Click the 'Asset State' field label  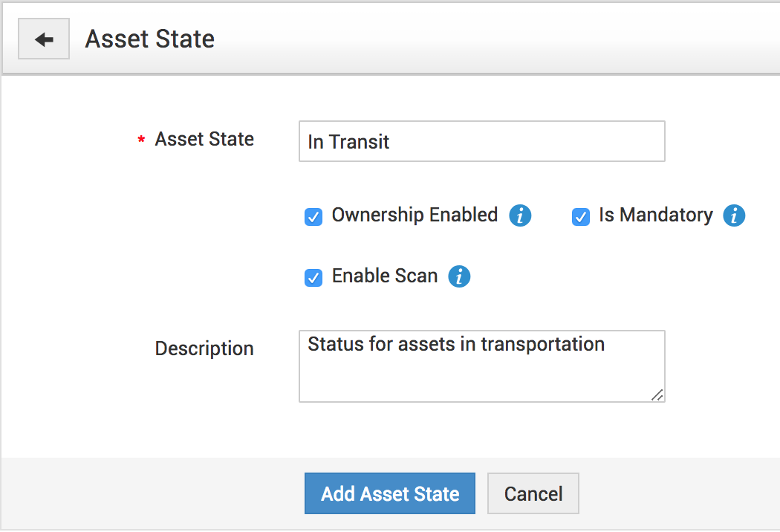tap(204, 139)
